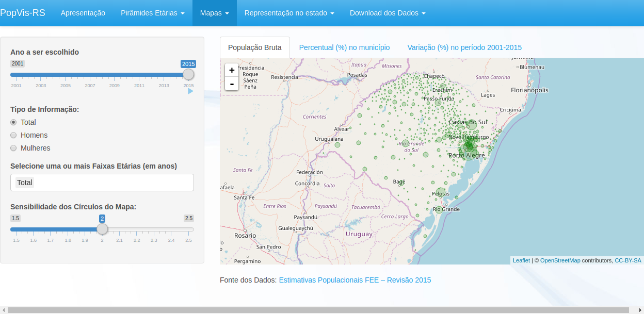Open the Download dos Dados dropdown

click(387, 12)
